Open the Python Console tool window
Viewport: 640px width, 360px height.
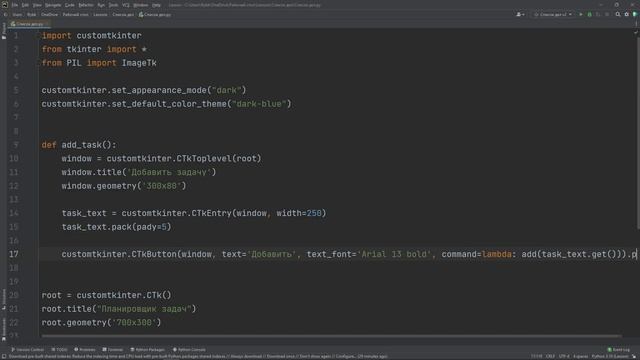pos(189,350)
